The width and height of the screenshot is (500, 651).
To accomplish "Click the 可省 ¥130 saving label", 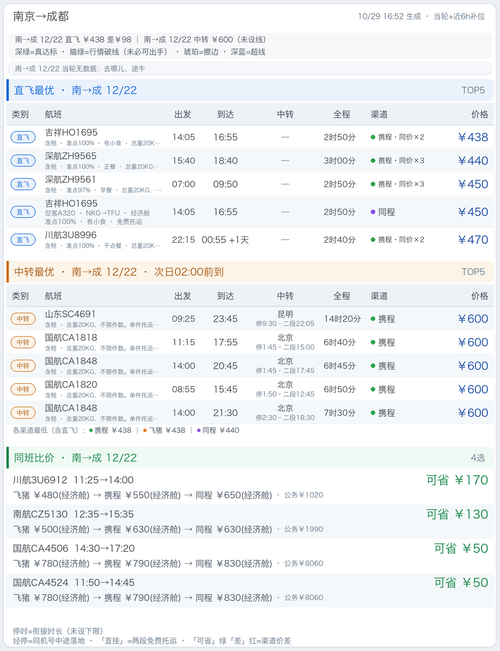I will (457, 514).
